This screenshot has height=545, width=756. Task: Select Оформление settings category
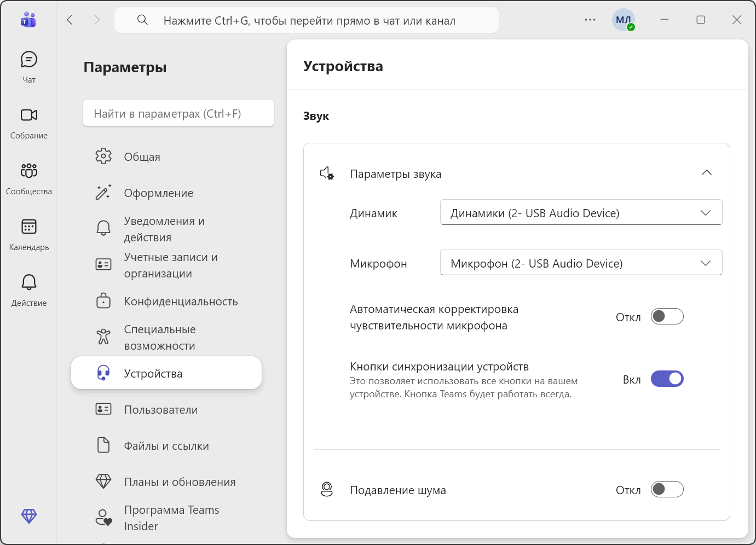tap(158, 193)
